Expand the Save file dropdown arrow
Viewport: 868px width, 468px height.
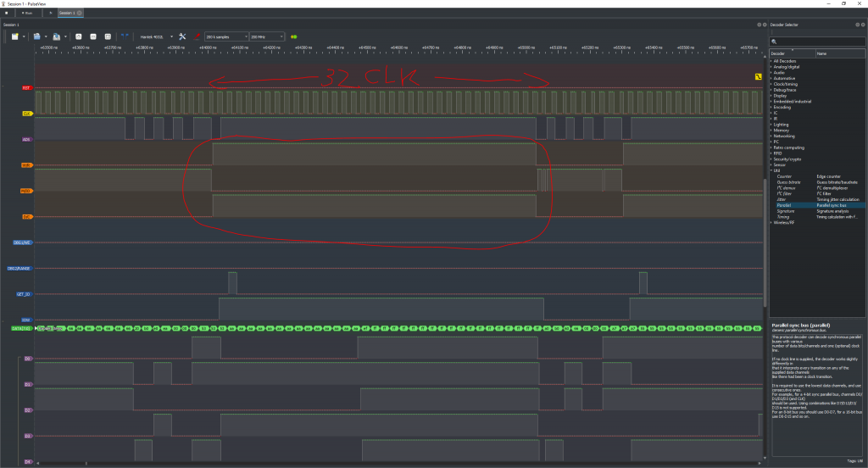pos(65,36)
